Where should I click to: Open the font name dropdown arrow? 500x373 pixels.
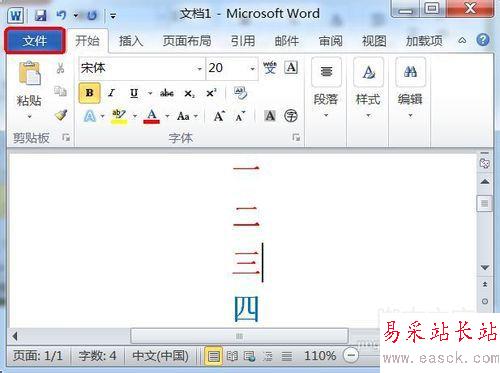[x=199, y=69]
